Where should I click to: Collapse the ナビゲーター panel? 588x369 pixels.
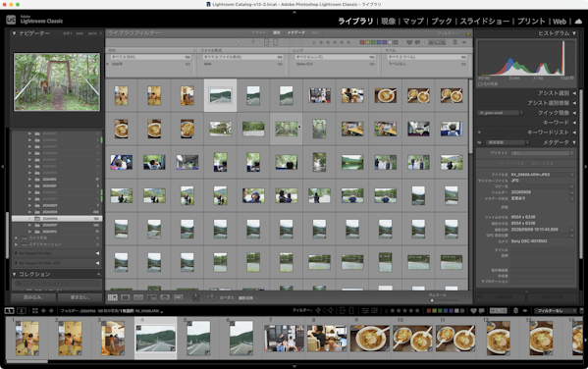coord(15,33)
